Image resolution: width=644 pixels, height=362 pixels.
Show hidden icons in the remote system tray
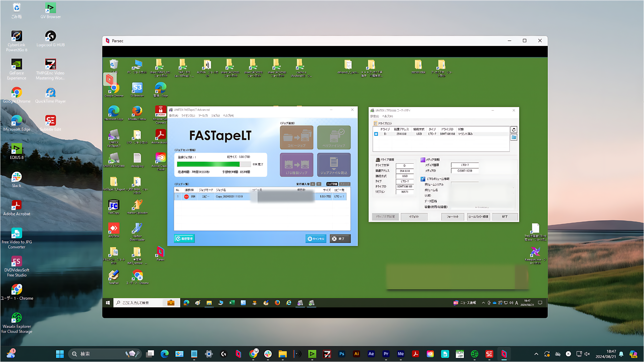[x=483, y=303]
